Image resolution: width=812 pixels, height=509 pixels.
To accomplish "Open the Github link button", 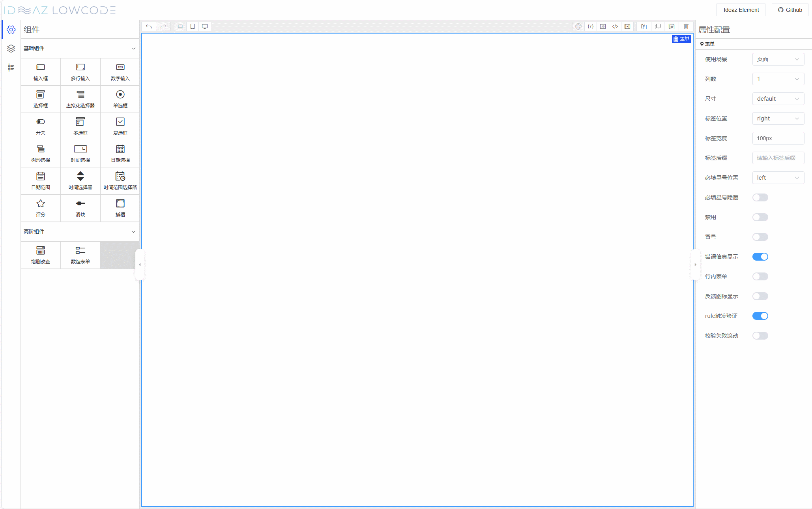I will pos(790,10).
